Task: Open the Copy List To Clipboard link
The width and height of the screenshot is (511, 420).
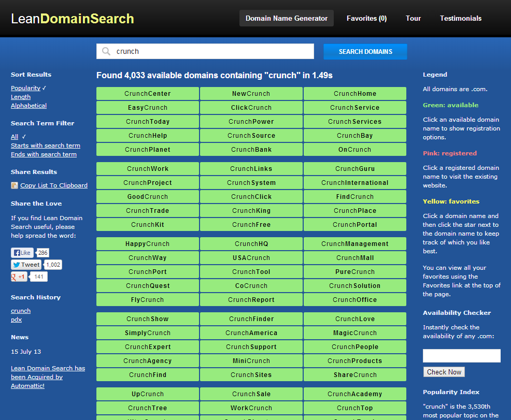Action: 54,185
